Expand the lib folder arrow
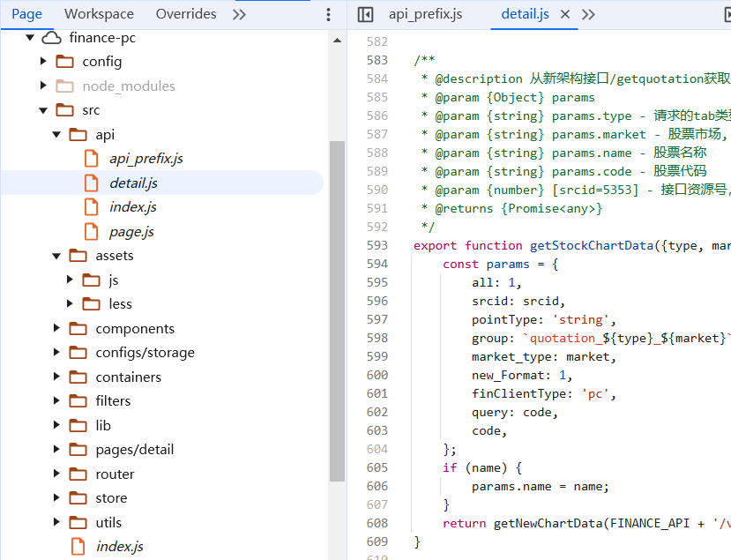This screenshot has width=731, height=560. (56, 425)
